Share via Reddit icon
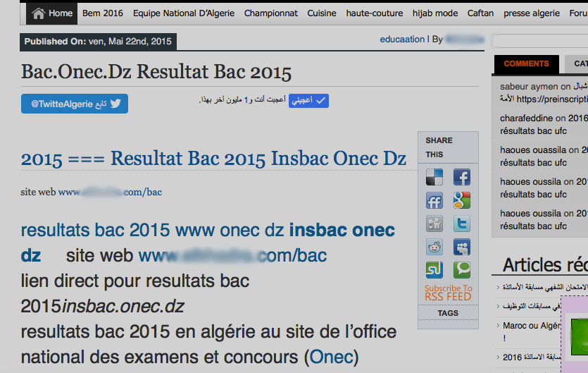This screenshot has height=373, width=588. (434, 247)
